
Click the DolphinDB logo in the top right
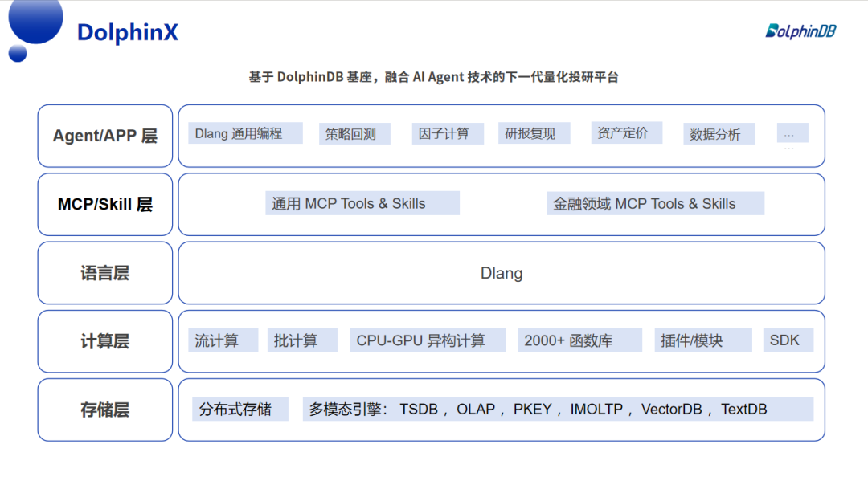[800, 31]
